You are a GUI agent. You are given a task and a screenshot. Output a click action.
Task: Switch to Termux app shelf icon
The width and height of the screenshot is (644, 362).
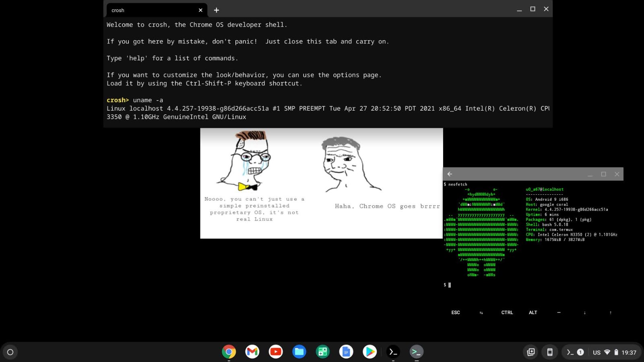[x=416, y=352]
